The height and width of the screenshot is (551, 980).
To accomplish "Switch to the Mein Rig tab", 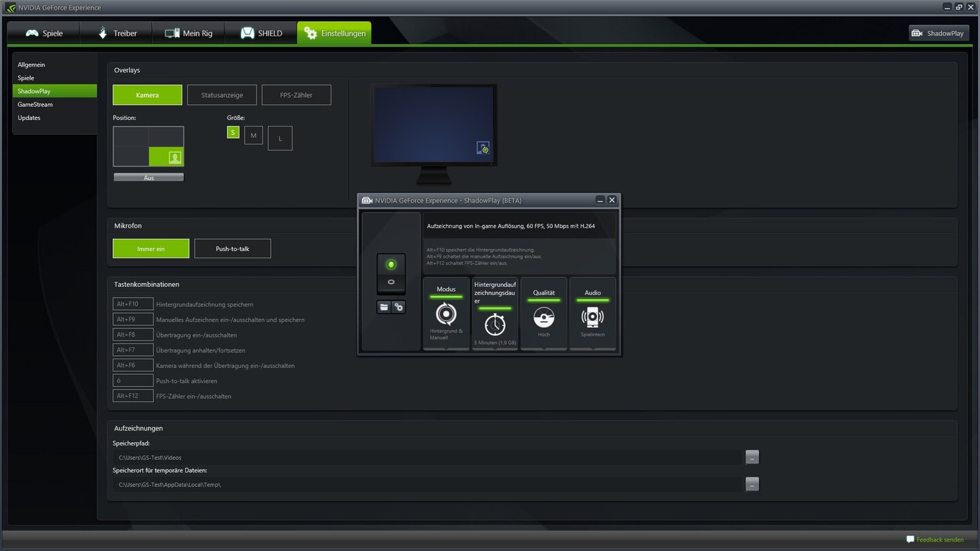I will (189, 33).
